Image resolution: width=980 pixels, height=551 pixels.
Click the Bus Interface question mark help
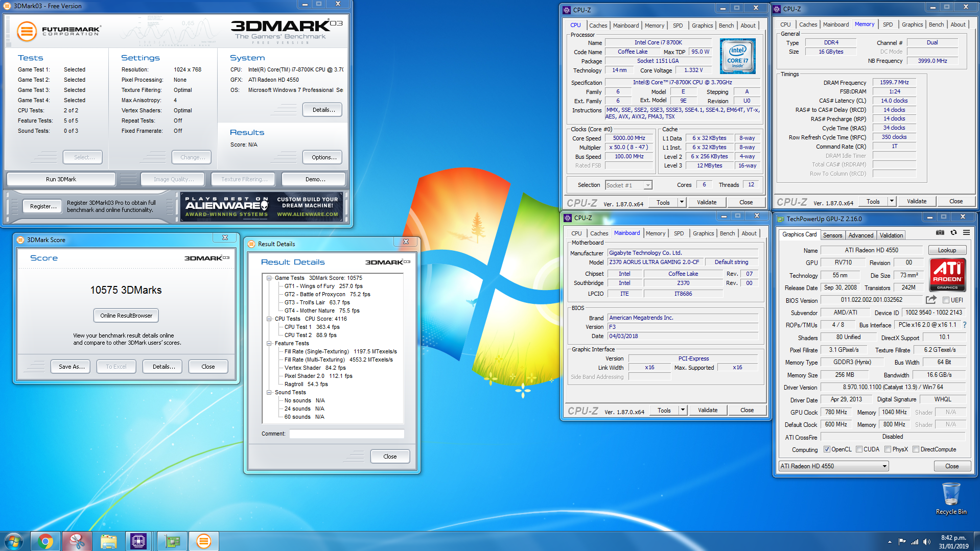coord(965,325)
